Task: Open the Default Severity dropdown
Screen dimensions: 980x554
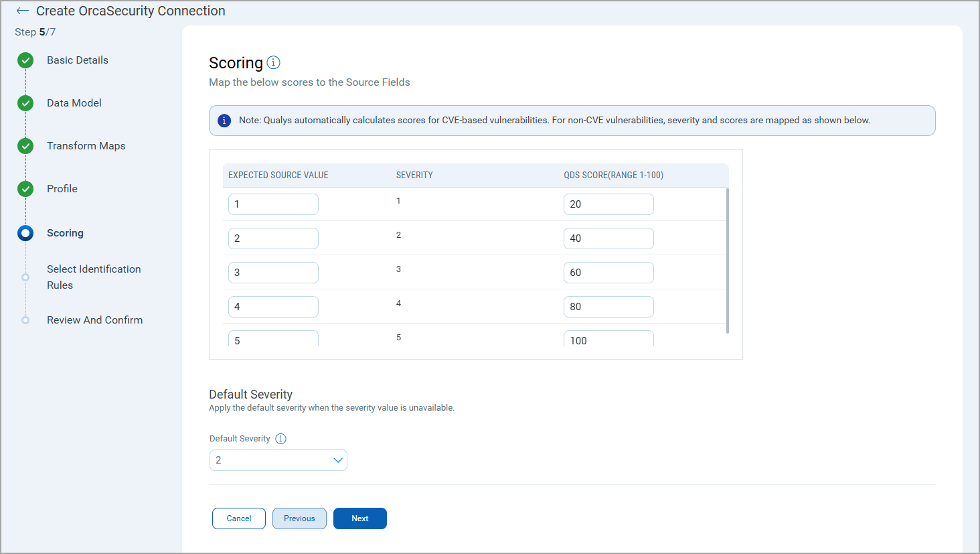Action: [278, 460]
